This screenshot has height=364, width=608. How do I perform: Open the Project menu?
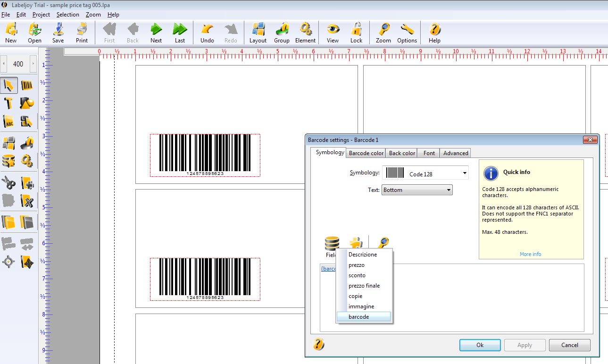[41, 15]
